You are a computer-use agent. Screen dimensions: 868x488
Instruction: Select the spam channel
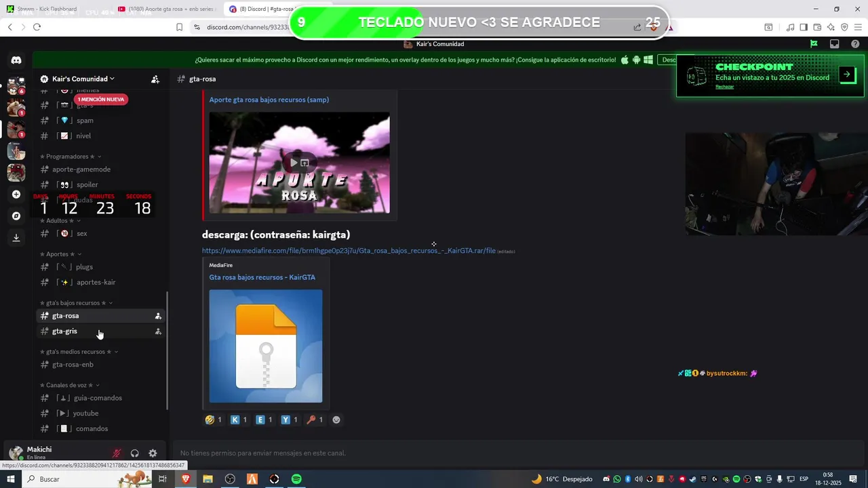[x=100, y=121]
